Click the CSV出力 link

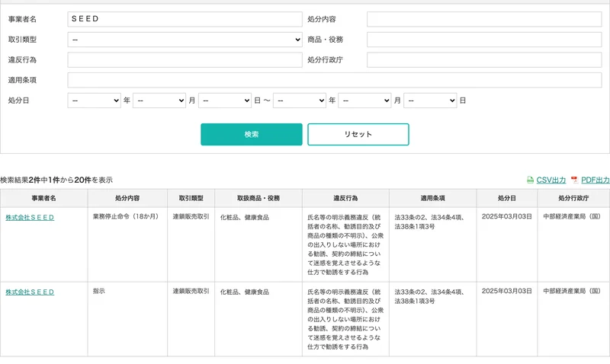(551, 180)
